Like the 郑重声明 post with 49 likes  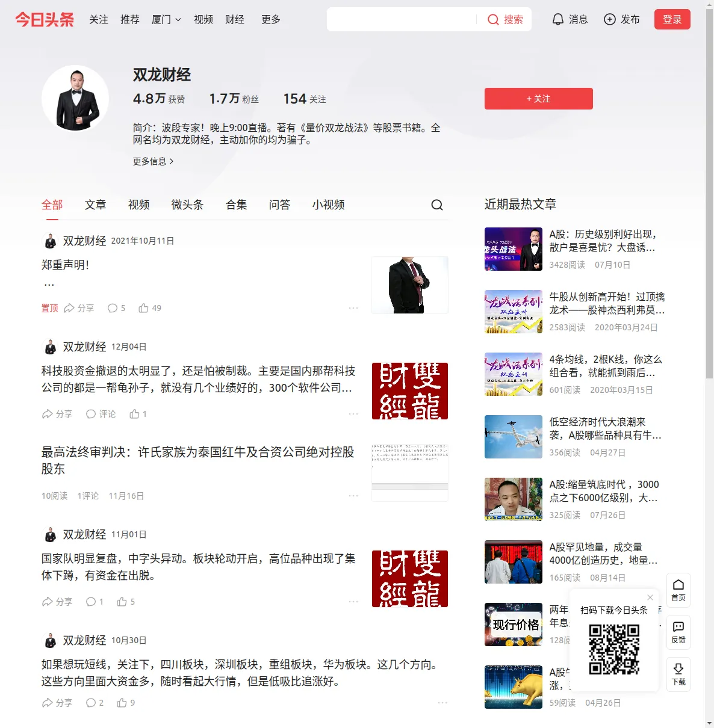pyautogui.click(x=150, y=308)
